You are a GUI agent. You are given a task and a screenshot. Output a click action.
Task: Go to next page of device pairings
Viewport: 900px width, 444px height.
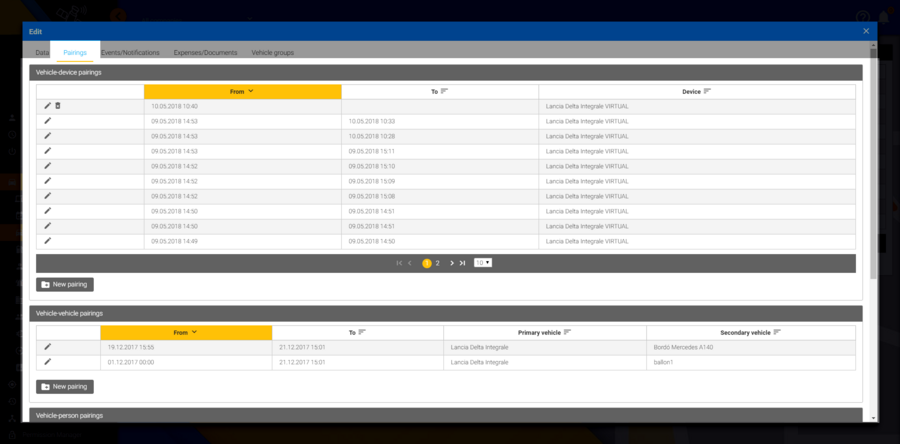452,263
